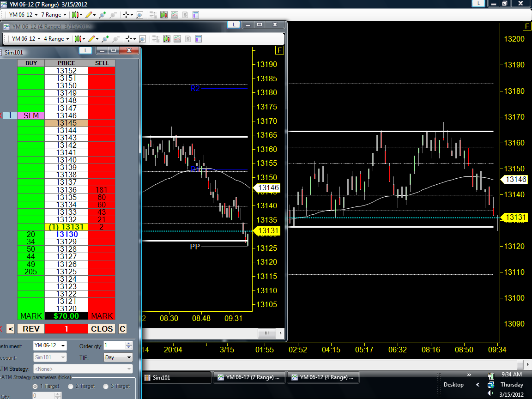The height and width of the screenshot is (399, 532).
Task: Open the 7 Range interval dropdown
Action: [x=54, y=15]
